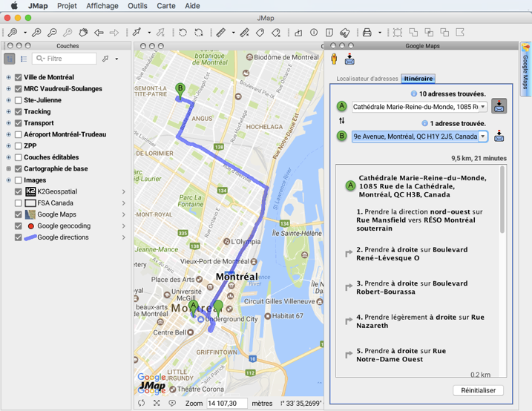Viewport: 532px width, 411px height.
Task: Hide the Google directions layer
Action: pyautogui.click(x=19, y=237)
